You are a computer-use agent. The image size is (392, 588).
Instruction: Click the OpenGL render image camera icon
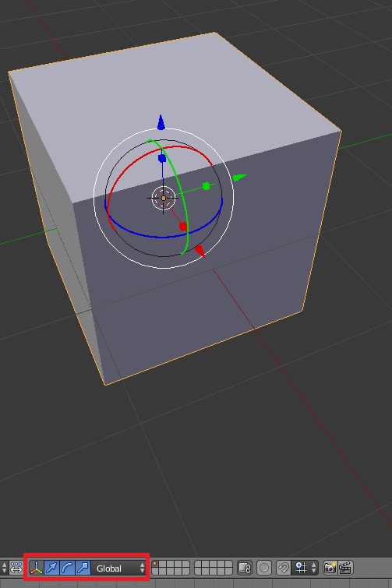(330, 568)
